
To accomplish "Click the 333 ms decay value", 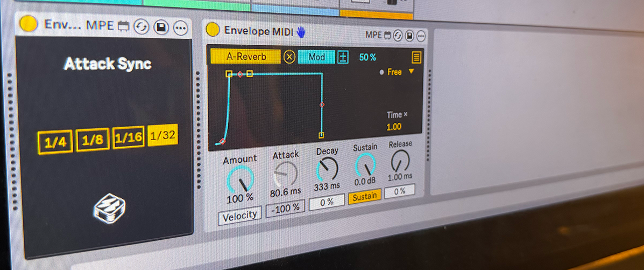I will (x=327, y=186).
